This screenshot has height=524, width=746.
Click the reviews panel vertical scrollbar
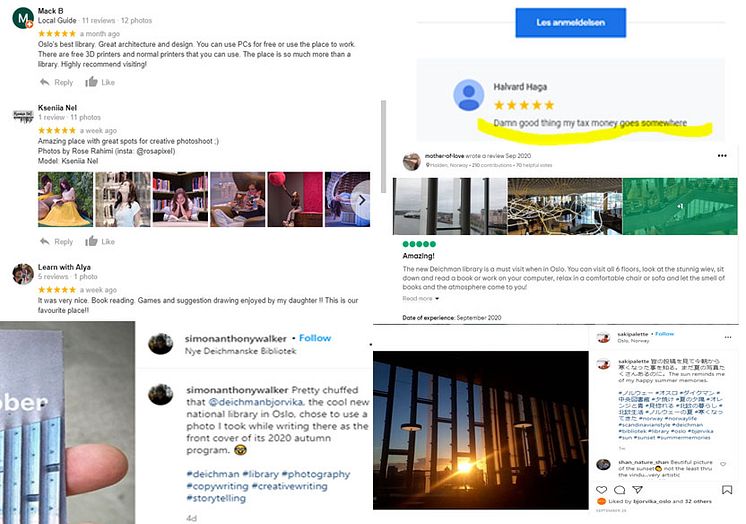(x=383, y=146)
